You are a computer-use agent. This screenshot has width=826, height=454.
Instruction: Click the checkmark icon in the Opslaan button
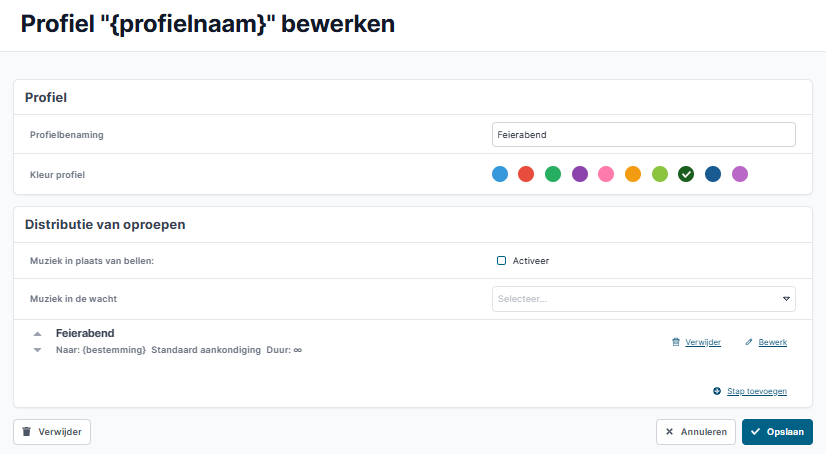(x=755, y=432)
